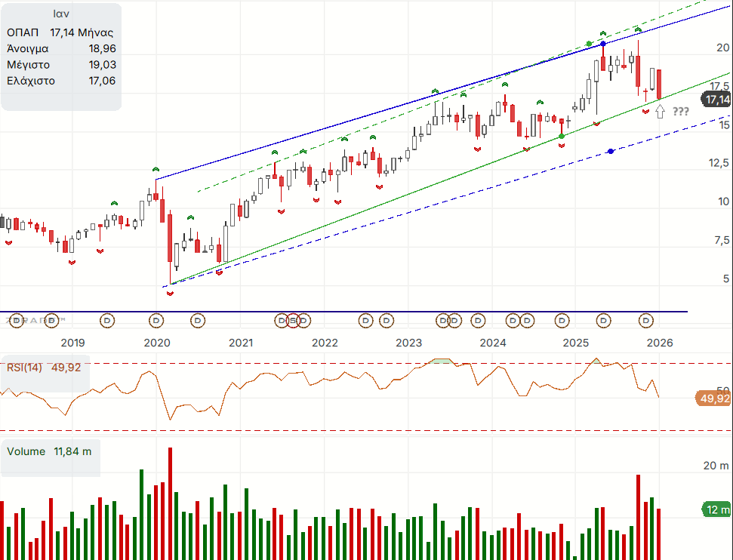Click the Μήνας timeframe label in the info panel
Screen dimensions: 733x560
95,32
